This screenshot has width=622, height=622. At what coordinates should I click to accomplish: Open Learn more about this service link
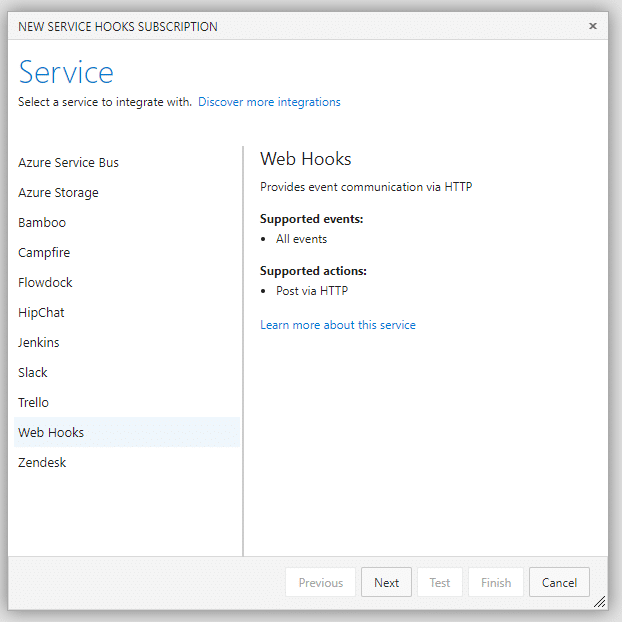tap(338, 325)
